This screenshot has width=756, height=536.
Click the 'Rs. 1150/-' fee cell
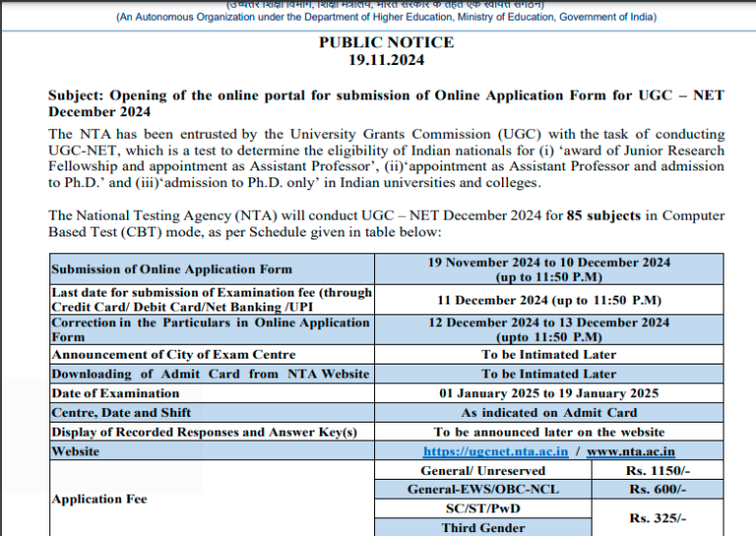pyautogui.click(x=658, y=470)
